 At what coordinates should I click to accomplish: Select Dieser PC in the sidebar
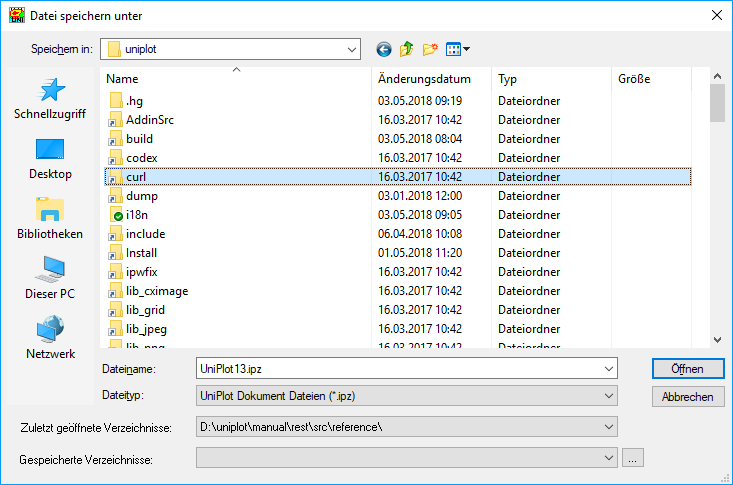(x=50, y=279)
